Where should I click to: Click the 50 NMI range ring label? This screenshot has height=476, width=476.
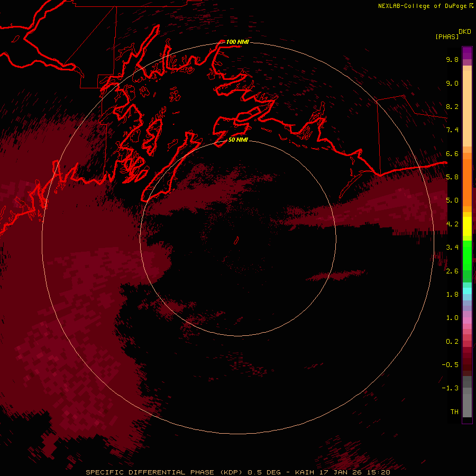[x=238, y=140]
